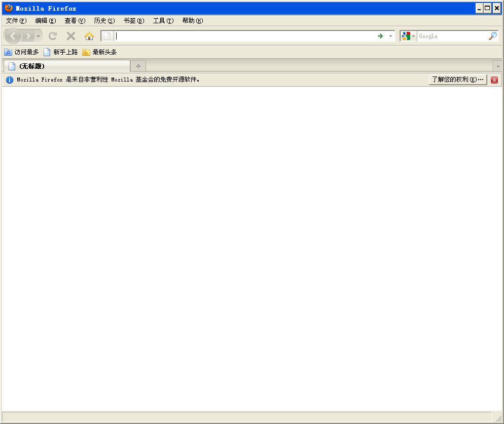Open the list all tabs dropdown
The width and height of the screenshot is (504, 424).
(x=498, y=66)
